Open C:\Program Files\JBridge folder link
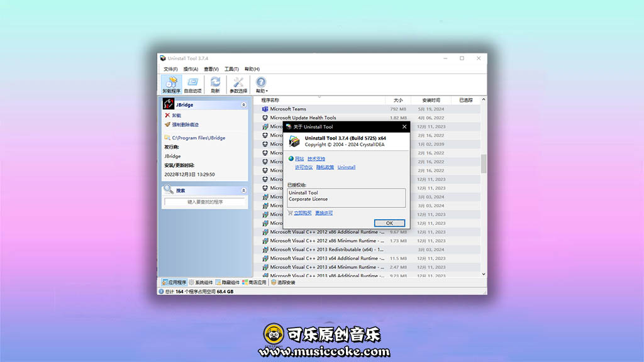The height and width of the screenshot is (362, 644). (198, 138)
